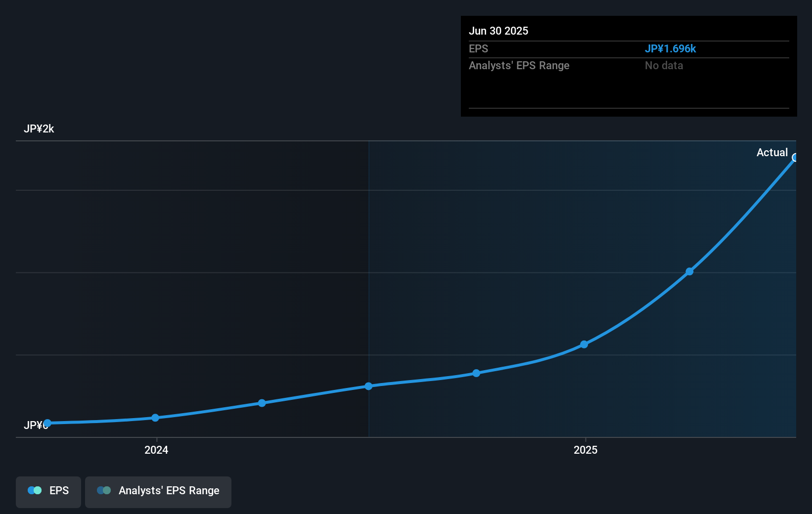Toggle the Analysts' EPS Range legend indicator

click(104, 490)
